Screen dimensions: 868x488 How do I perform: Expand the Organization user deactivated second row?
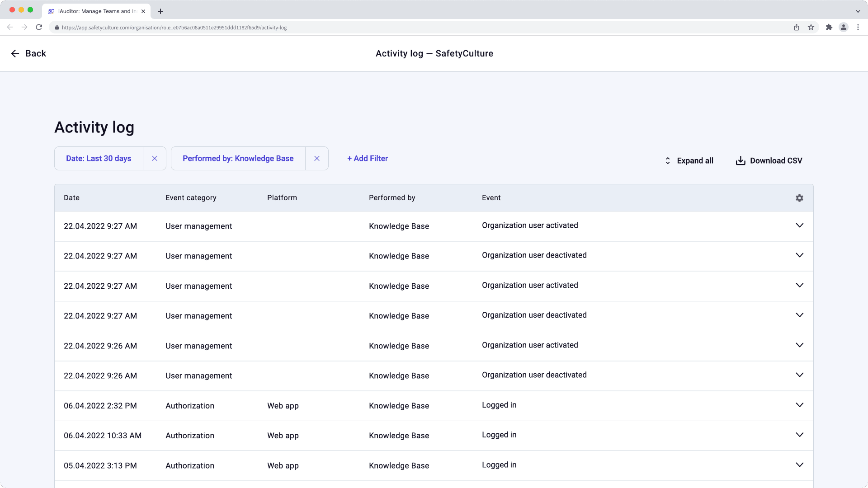tap(799, 315)
